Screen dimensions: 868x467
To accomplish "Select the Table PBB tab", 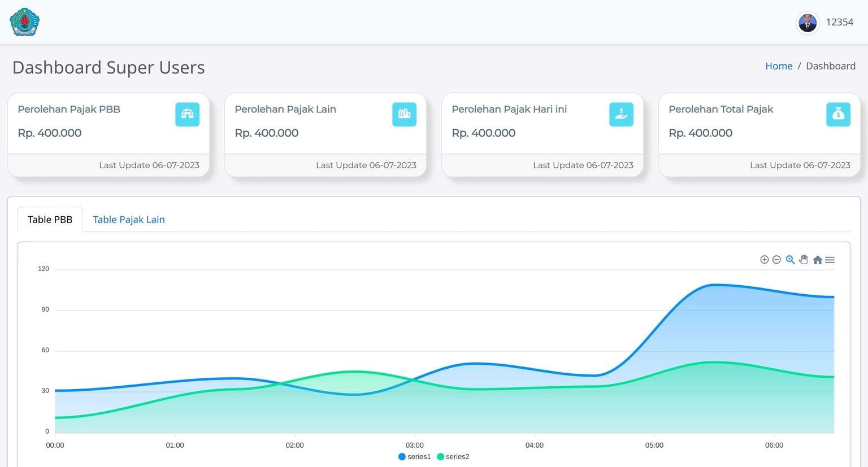I will coord(50,220).
